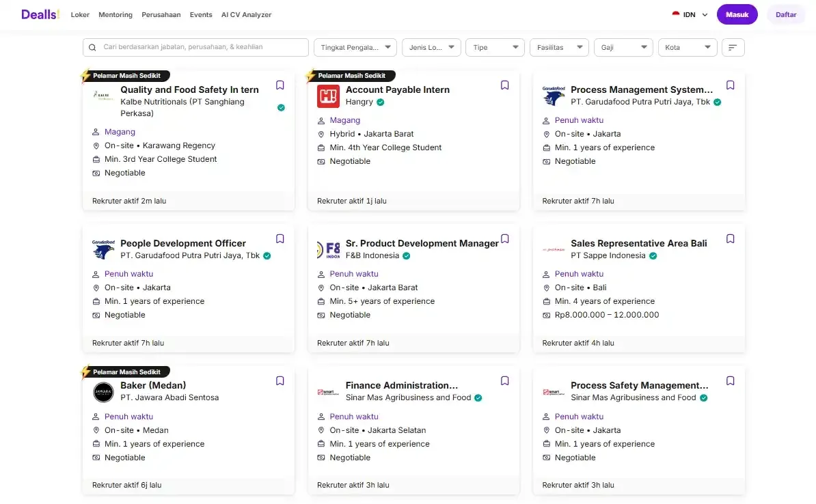
Task: Click the text 'Rekruter aktif 2m lalu'
Action: point(129,201)
